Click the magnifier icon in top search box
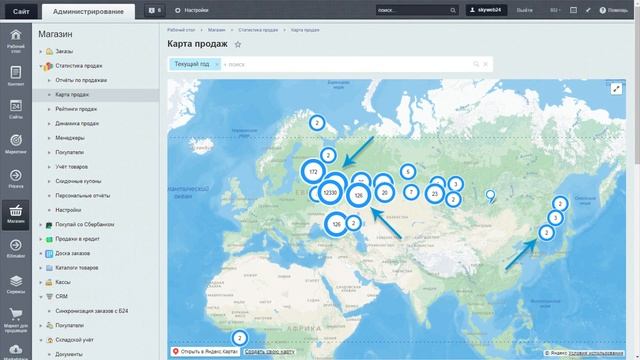Viewport: 640px width, 360px height. click(453, 10)
